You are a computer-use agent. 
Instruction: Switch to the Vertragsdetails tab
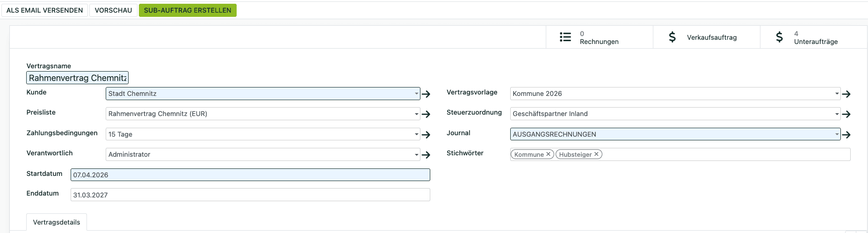click(57, 222)
